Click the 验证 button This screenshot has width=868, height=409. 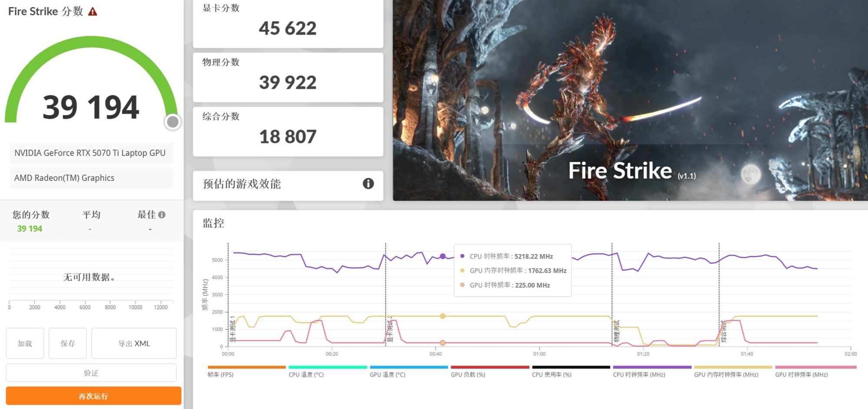coord(91,373)
